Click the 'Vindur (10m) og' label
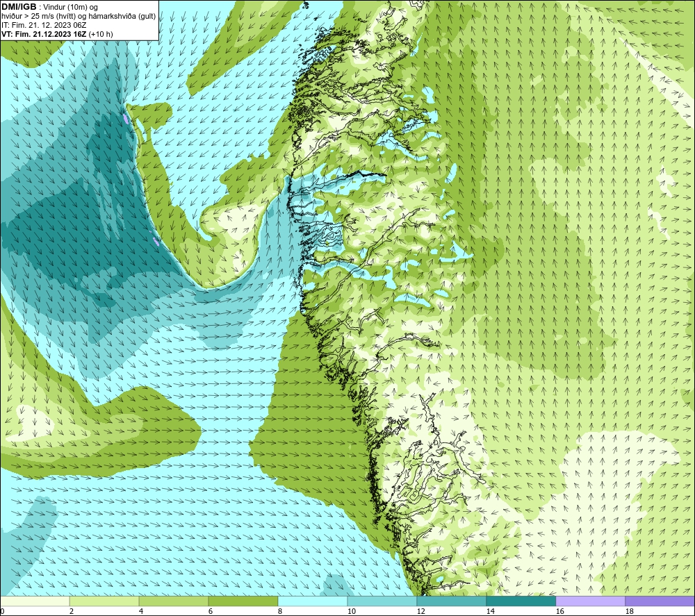Image resolution: width=695 pixels, height=616 pixels. 70,8
